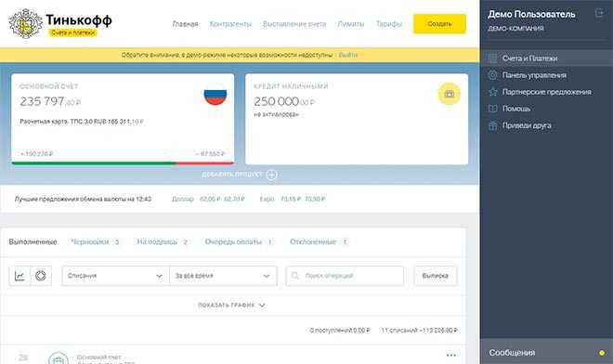613x364 pixels.
Task: Open Выставление счета menu item
Action: pyautogui.click(x=294, y=24)
